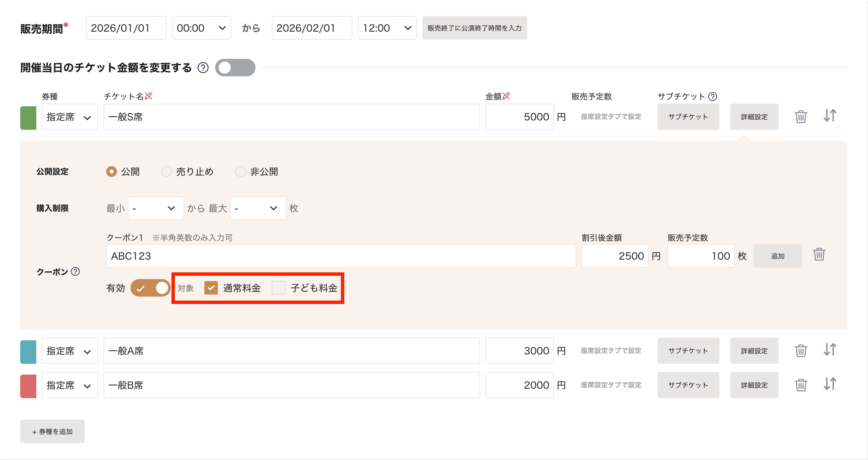Open help icon next to サブチケット header
Screen dimensions: 868x460
[712, 97]
